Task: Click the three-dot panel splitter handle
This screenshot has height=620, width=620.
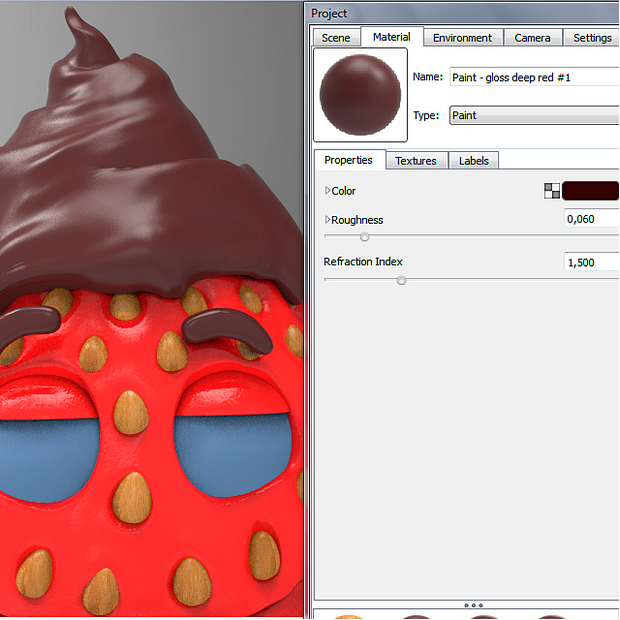Action: click(x=474, y=605)
